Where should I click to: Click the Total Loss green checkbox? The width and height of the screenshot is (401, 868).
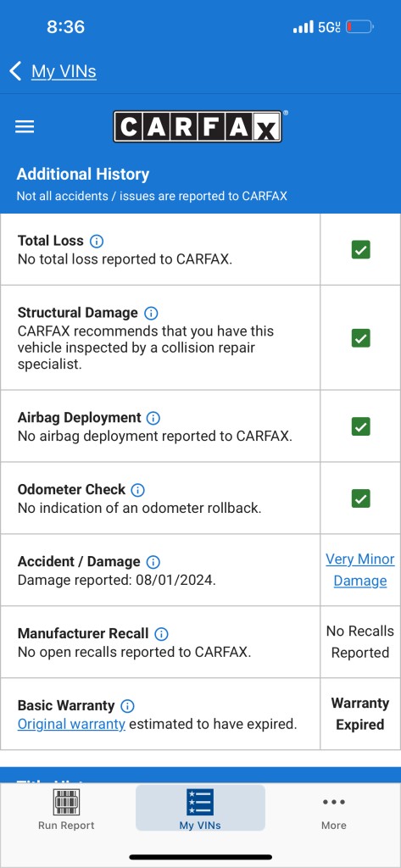click(360, 250)
